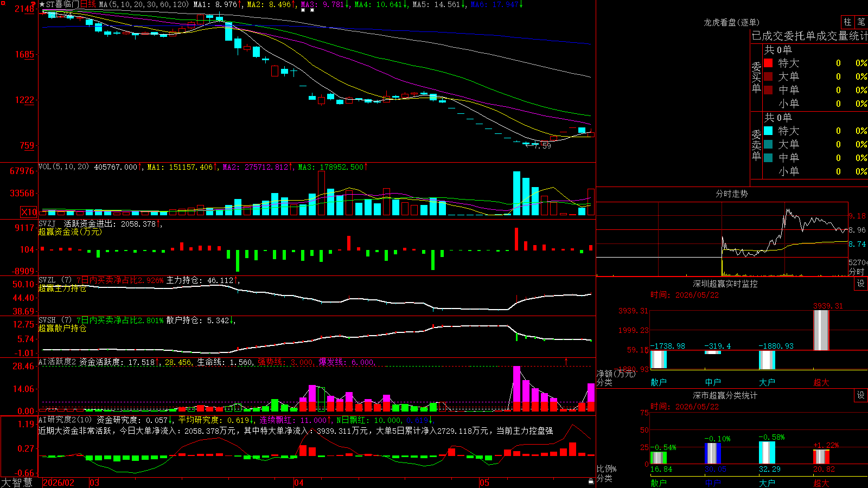This screenshot has width=868, height=488.
Task: Click the first white event dot under MA3
Action: pyautogui.click(x=303, y=10)
